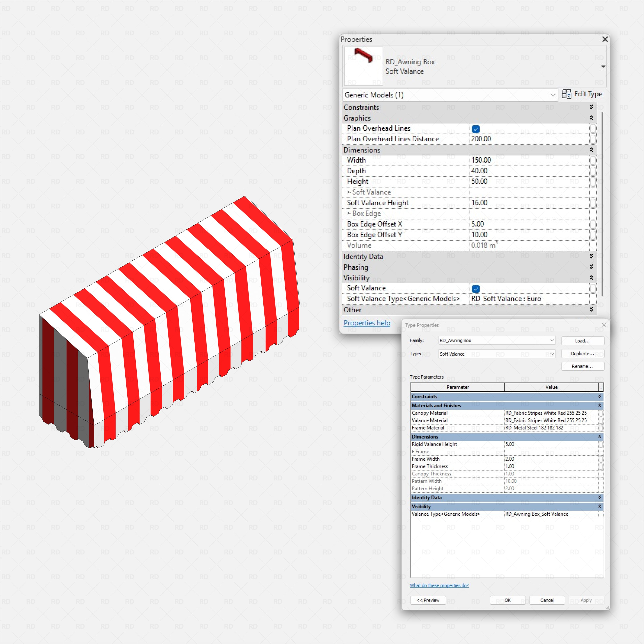This screenshot has width=644, height=644.
Task: Click the Load... button
Action: click(x=582, y=341)
